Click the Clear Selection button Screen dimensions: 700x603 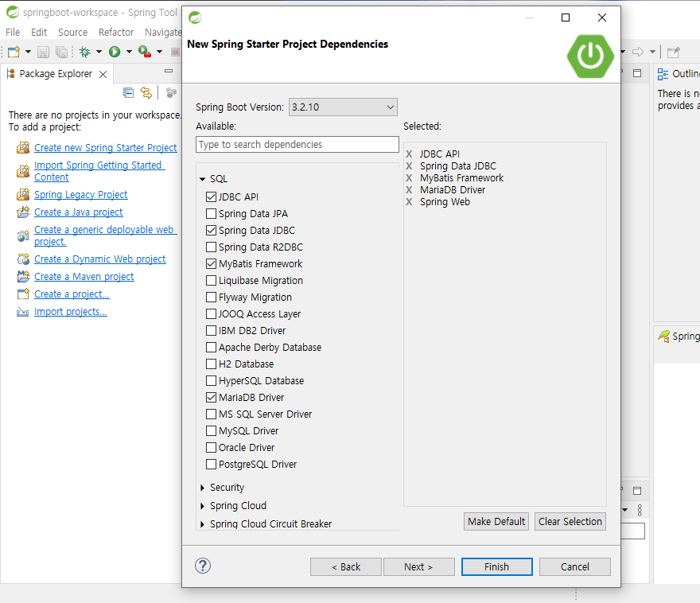pos(570,521)
